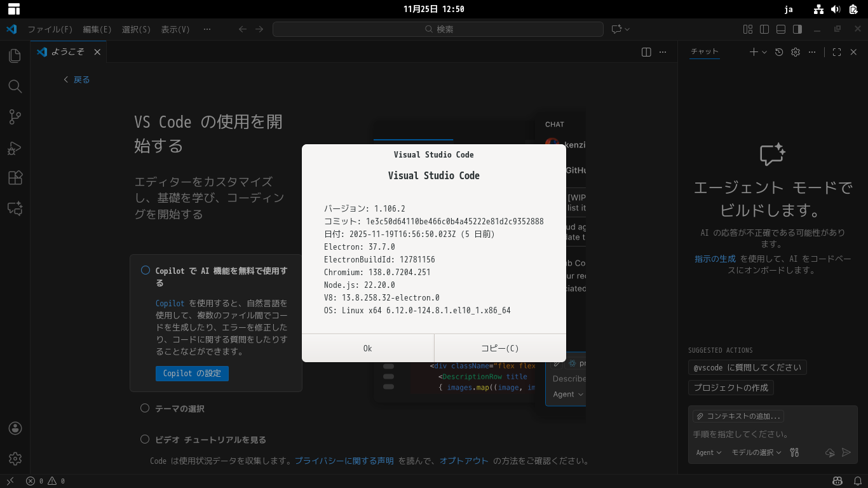Split the editor to the right

coord(646,52)
